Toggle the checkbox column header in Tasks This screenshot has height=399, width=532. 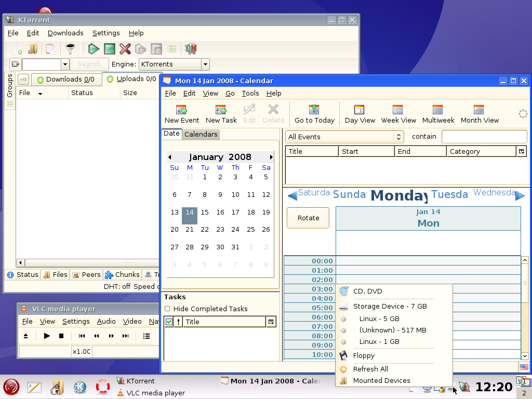pyautogui.click(x=169, y=322)
